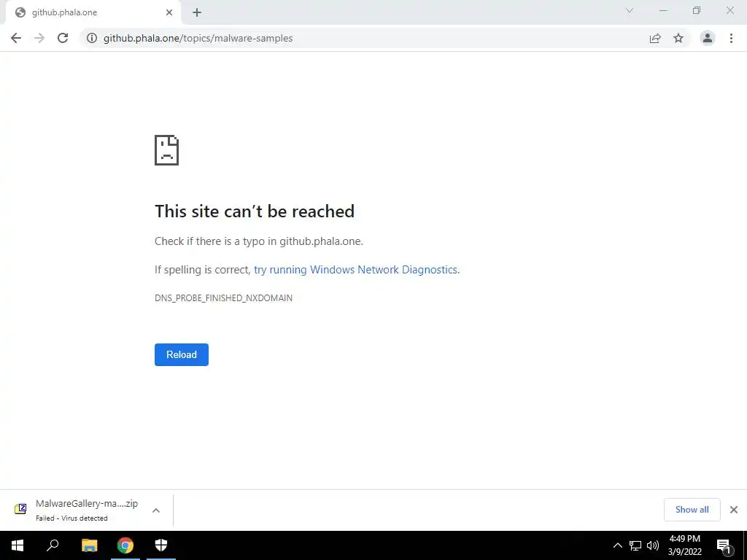This screenshot has height=560, width=747.
Task: Click the site information icon
Action: 91,38
